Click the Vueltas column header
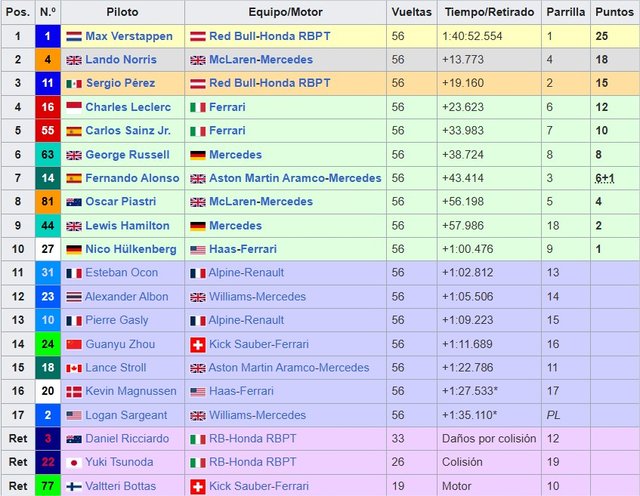The image size is (640, 496). coord(411,12)
